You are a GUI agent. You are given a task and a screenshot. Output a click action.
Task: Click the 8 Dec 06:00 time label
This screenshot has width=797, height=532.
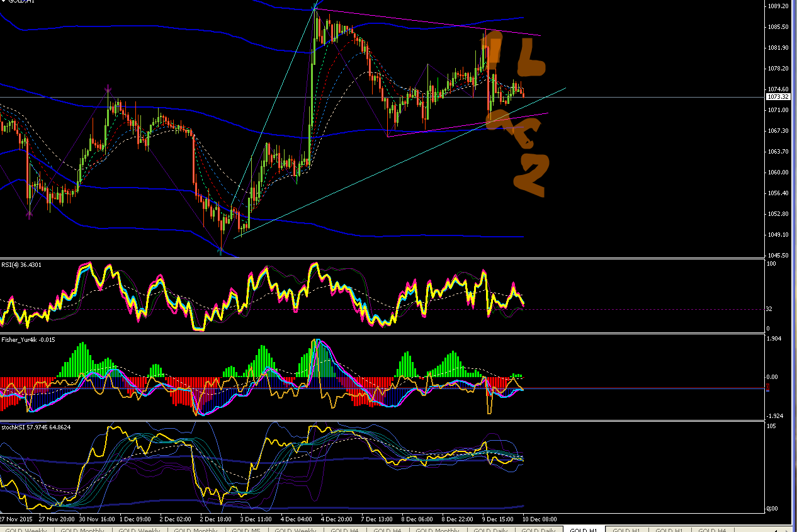pos(417,520)
